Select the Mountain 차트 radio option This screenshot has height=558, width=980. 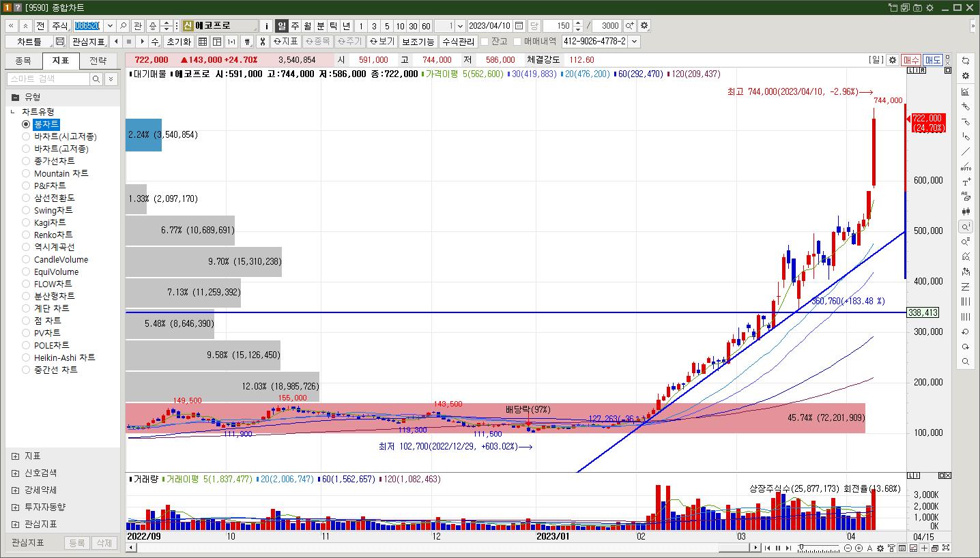[26, 173]
